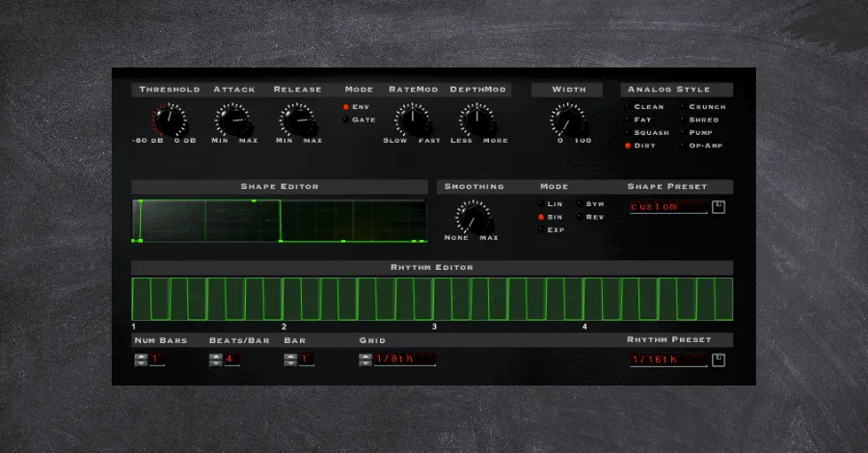868x453 pixels.
Task: Click the Num Bars value field
Action: point(157,360)
